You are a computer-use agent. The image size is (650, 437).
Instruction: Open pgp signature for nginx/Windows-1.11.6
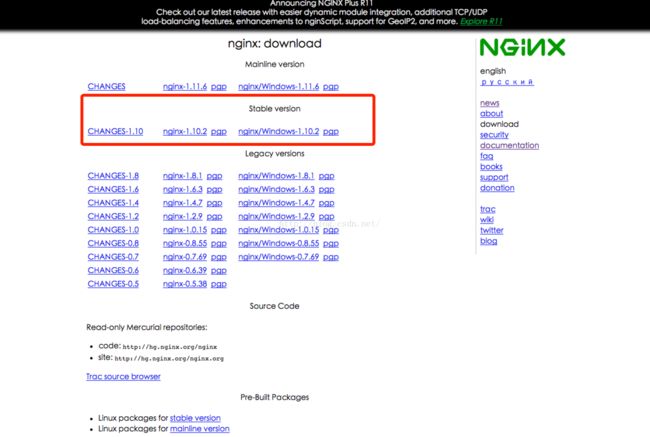[x=331, y=87]
